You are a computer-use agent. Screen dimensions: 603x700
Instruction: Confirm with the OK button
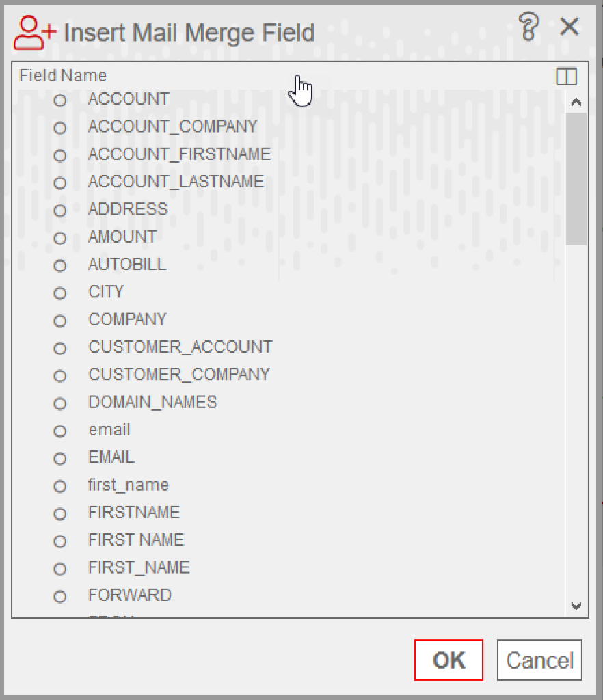pyautogui.click(x=448, y=660)
